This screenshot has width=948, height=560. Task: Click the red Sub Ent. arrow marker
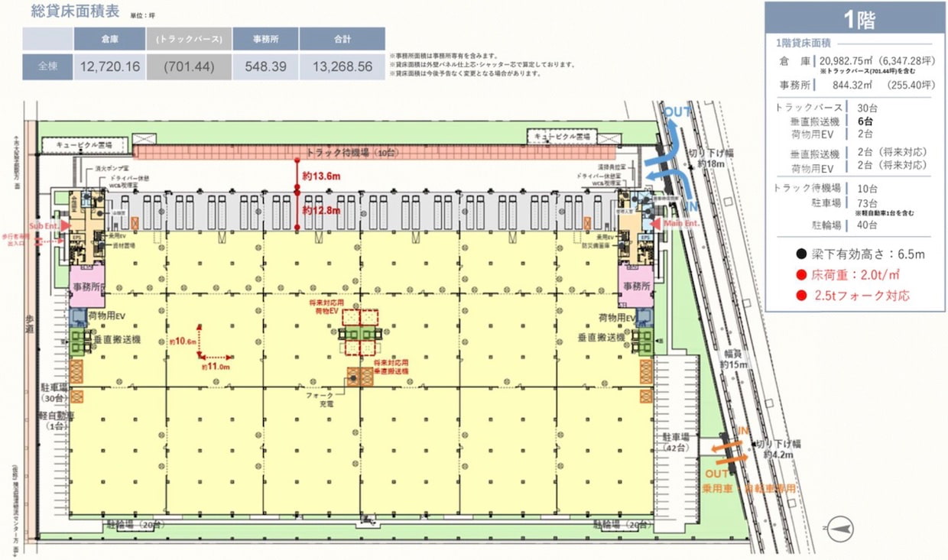(x=66, y=226)
